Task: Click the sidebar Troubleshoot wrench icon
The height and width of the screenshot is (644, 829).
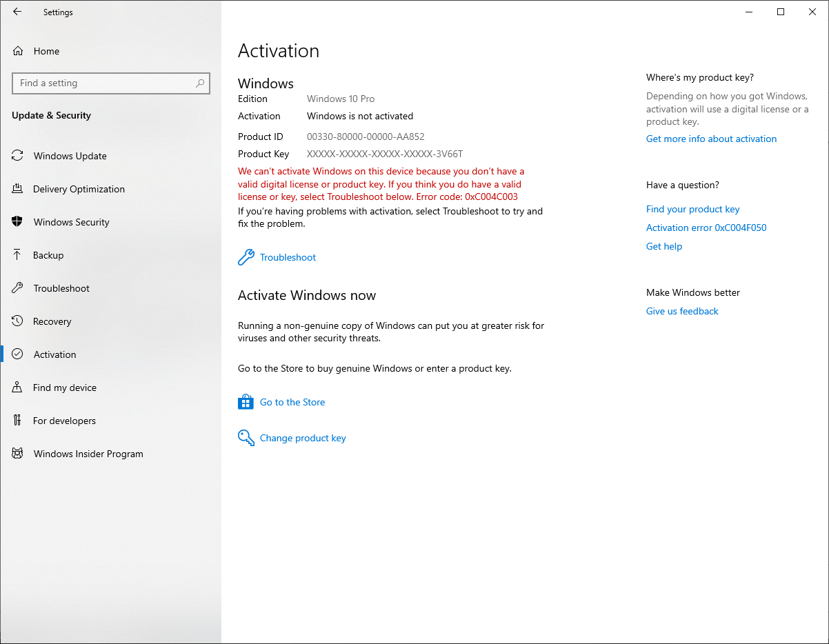Action: 18,288
